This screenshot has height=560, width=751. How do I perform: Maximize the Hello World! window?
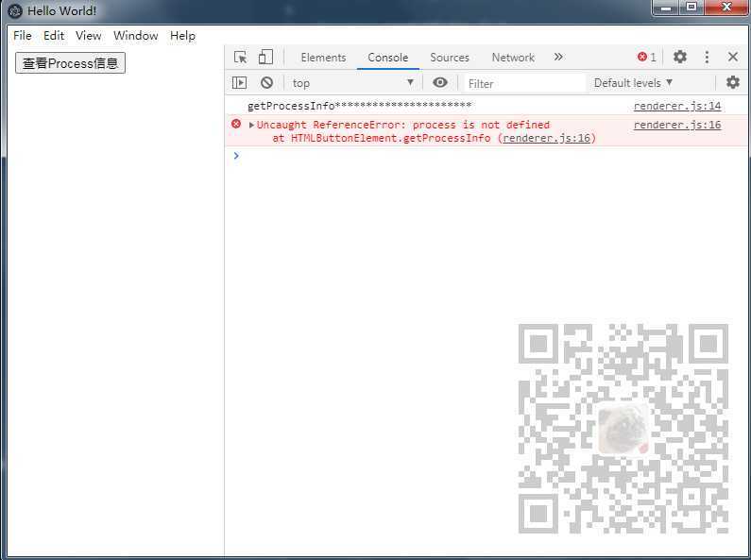coord(691,8)
